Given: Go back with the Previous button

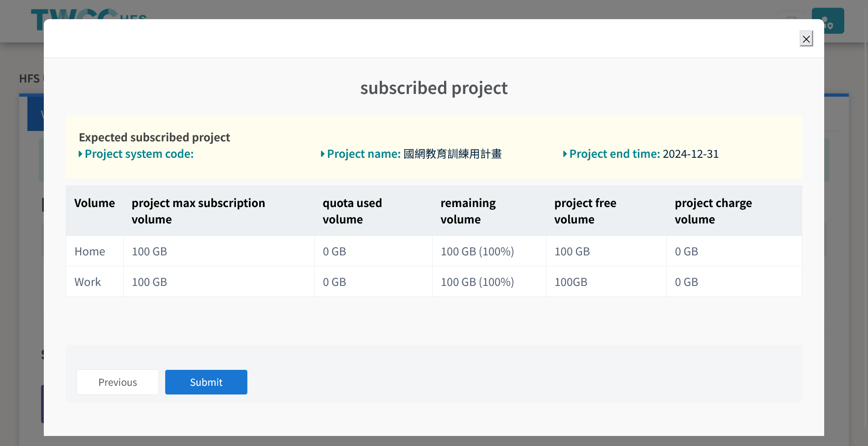Looking at the screenshot, I should (118, 382).
